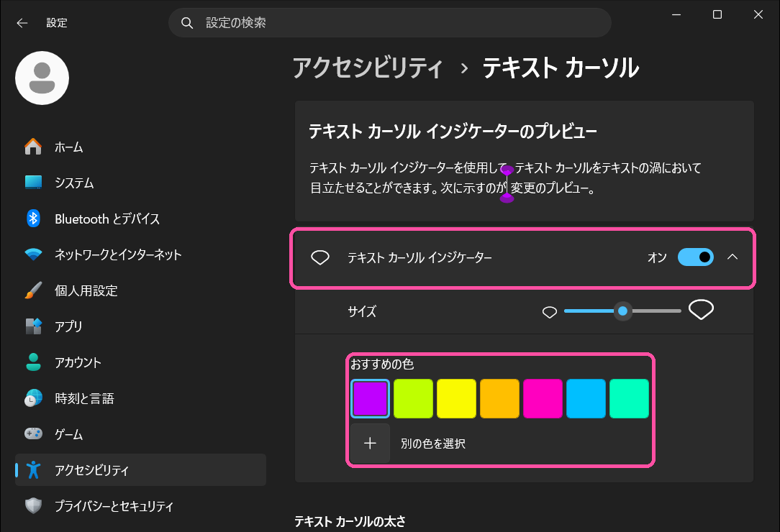
Task: Click the text cursor indicator row icon
Action: tap(320, 257)
